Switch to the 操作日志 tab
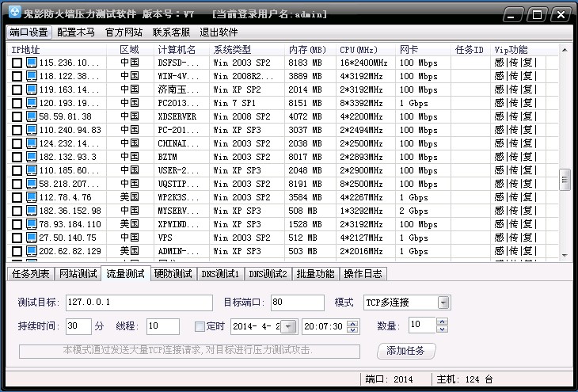 [363, 274]
